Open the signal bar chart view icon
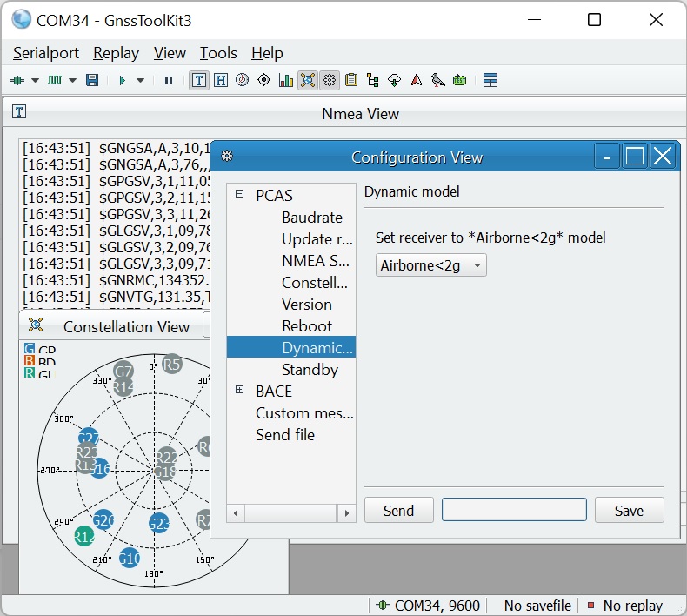 (x=285, y=80)
